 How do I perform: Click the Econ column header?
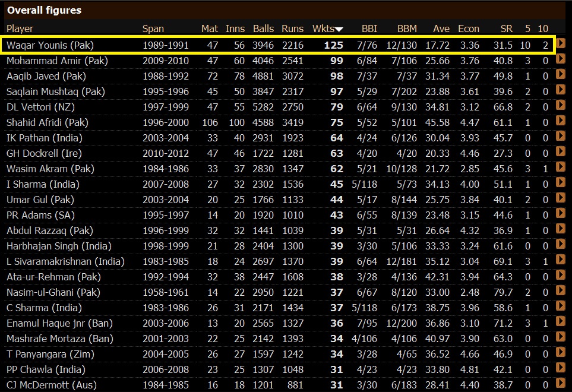469,29
